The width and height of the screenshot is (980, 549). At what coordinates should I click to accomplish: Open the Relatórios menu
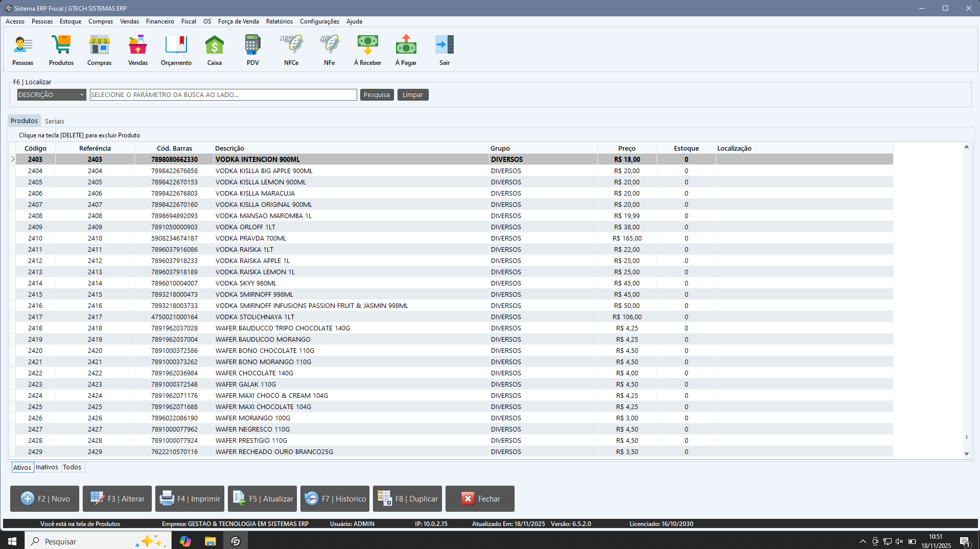pos(279,21)
